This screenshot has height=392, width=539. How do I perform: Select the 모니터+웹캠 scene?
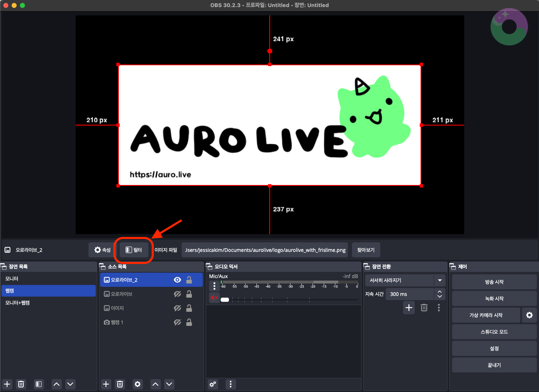[x=49, y=303]
